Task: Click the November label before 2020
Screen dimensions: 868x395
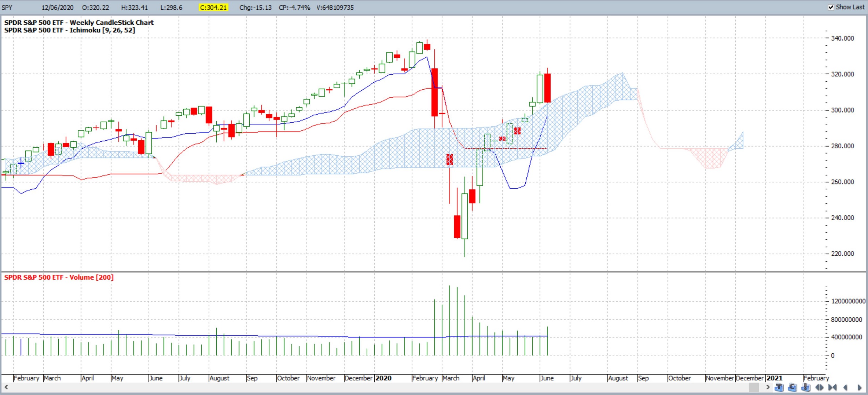Action: [x=321, y=378]
